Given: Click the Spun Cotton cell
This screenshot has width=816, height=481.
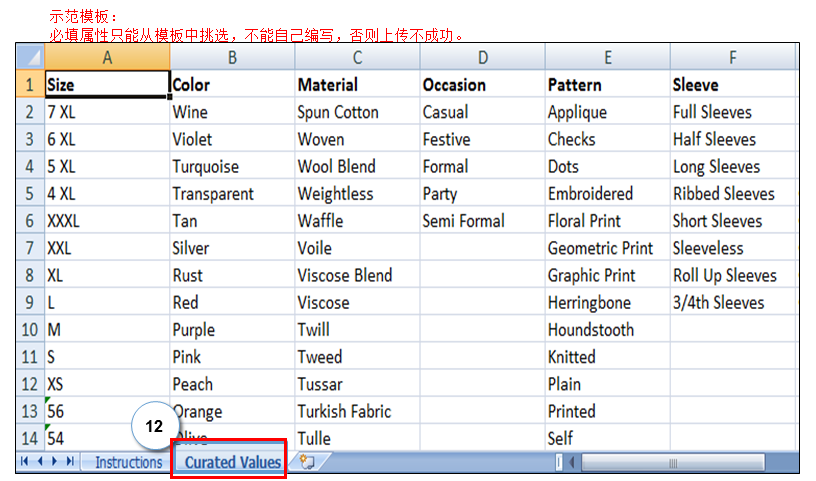Looking at the screenshot, I should point(358,111).
